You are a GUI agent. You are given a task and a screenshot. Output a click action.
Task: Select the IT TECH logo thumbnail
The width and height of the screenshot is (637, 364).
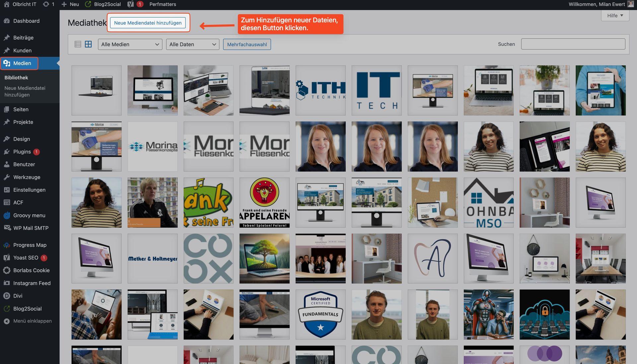[377, 90]
